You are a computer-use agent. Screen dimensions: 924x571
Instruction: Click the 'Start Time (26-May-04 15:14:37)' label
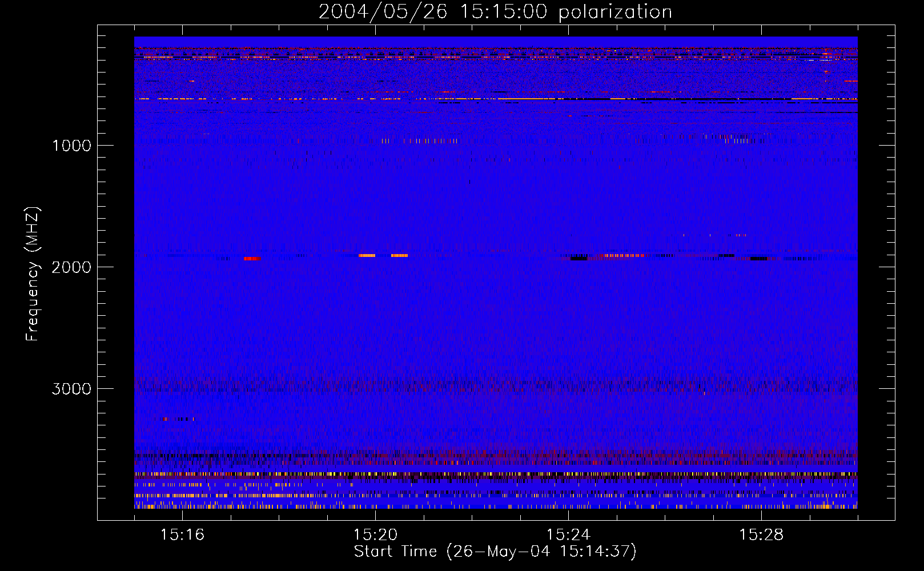click(x=495, y=552)
